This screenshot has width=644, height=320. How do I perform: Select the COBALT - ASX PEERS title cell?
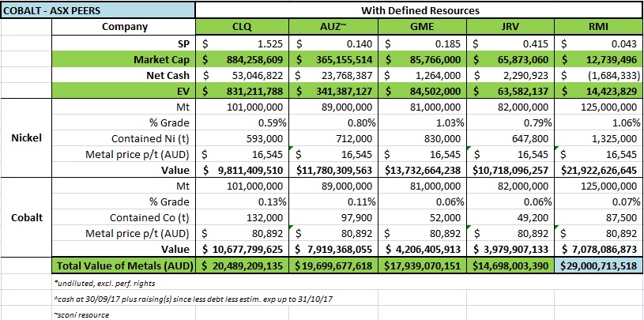(98, 10)
